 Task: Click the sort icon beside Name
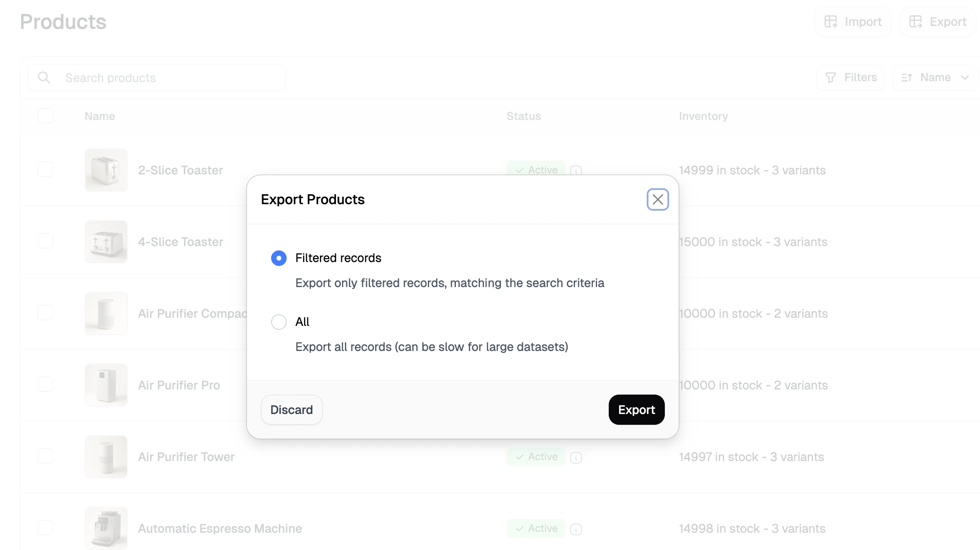(907, 77)
